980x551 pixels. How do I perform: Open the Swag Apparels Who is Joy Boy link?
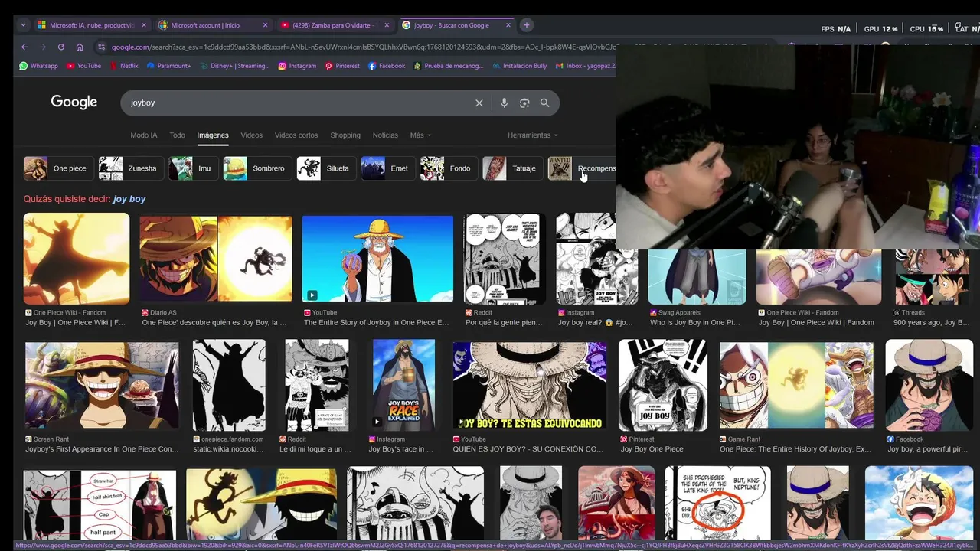click(x=694, y=322)
